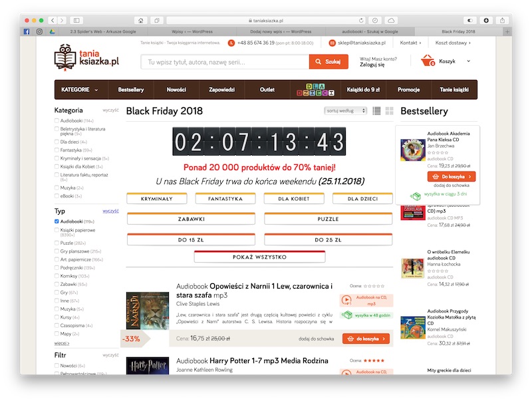The height and width of the screenshot is (401, 532).
Task: Click the orange phone icon near the number
Action: (231, 43)
